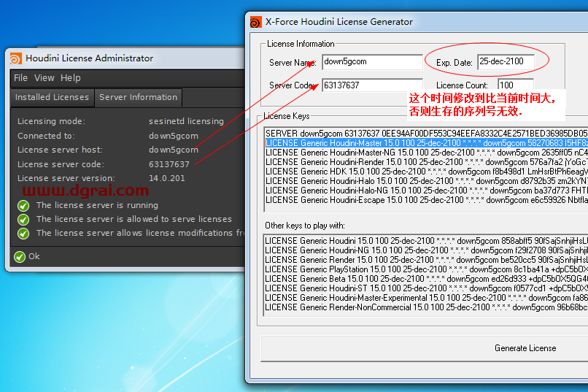Viewport: 588px width, 392px height.
Task: Click the 'Connected to' value down5gcom
Action: (x=173, y=136)
